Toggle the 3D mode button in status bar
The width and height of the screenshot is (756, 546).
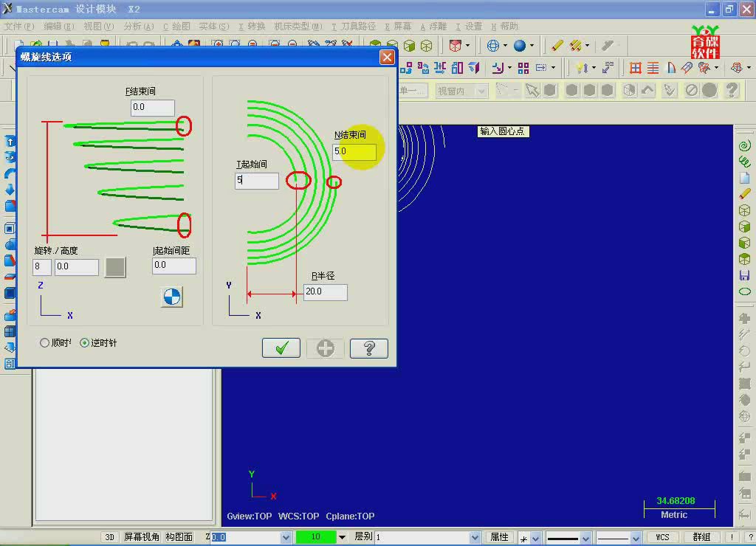109,537
